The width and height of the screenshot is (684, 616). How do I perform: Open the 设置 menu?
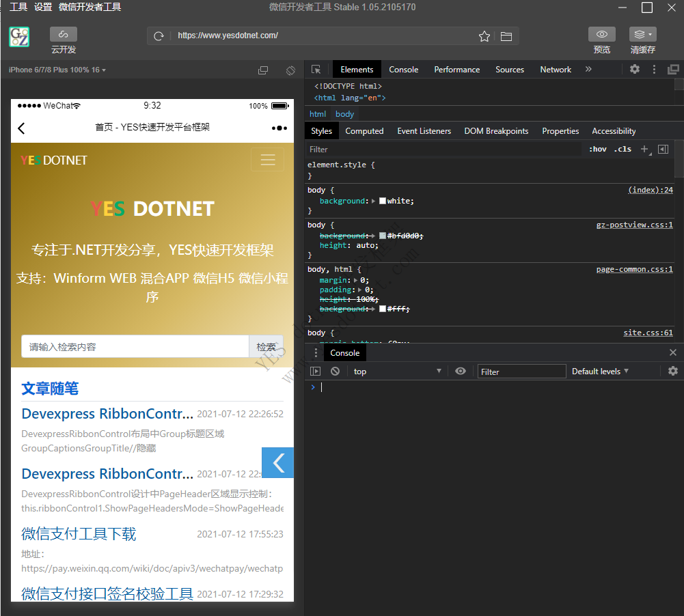pos(43,7)
